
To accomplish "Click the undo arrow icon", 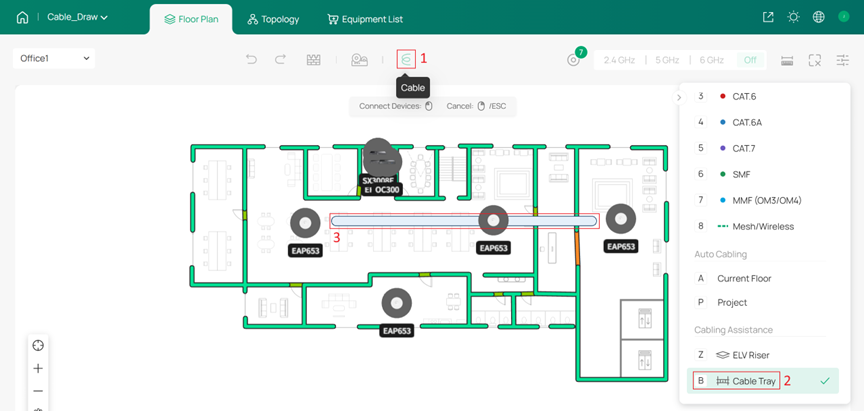I will [252, 60].
